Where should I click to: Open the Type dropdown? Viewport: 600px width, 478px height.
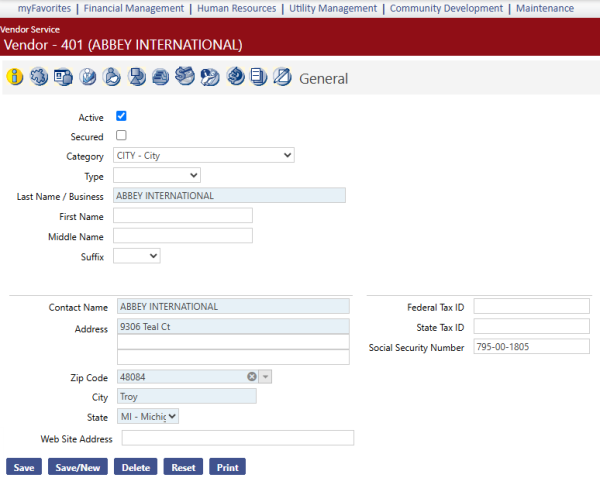click(x=157, y=175)
